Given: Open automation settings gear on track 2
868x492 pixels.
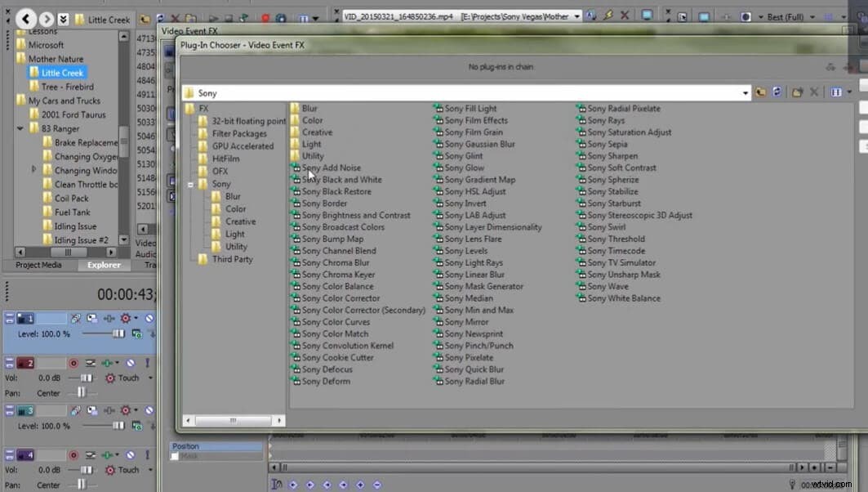Looking at the screenshot, I should click(109, 378).
